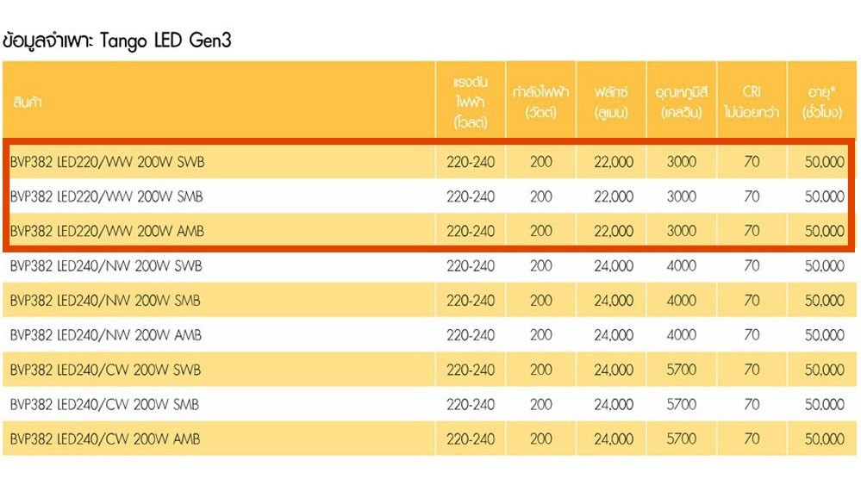This screenshot has width=861, height=504.
Task: Select the แรงดันไฟฟ้า (โวลต์) header cell
Action: tap(471, 100)
